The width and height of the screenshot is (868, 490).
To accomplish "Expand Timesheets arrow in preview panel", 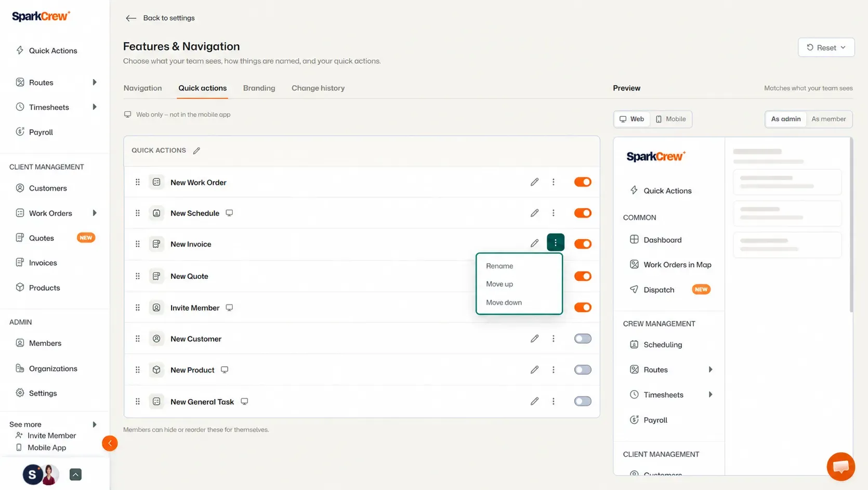I will coord(711,394).
